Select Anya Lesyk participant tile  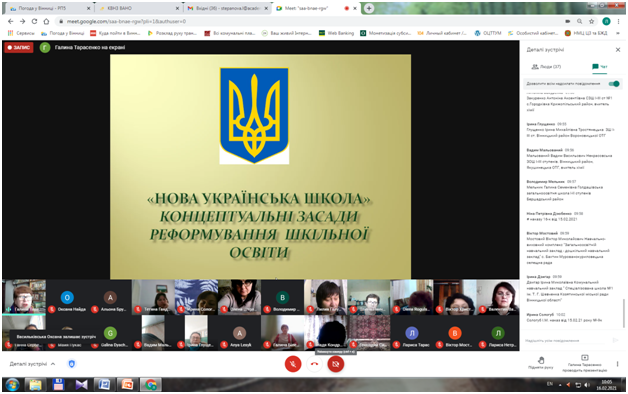click(x=240, y=333)
